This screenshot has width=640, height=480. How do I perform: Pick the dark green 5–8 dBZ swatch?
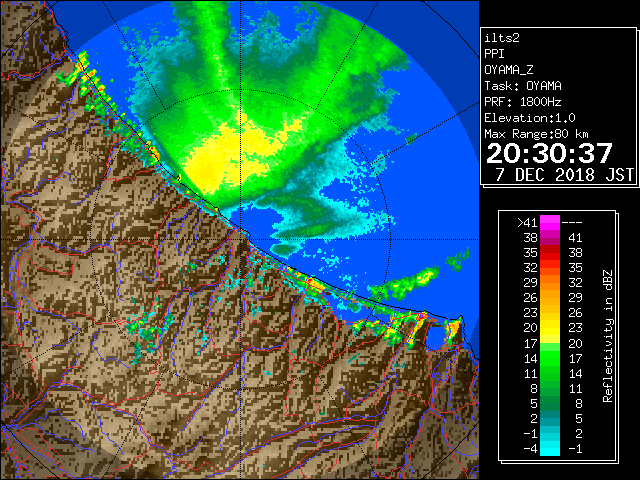[x=550, y=403]
